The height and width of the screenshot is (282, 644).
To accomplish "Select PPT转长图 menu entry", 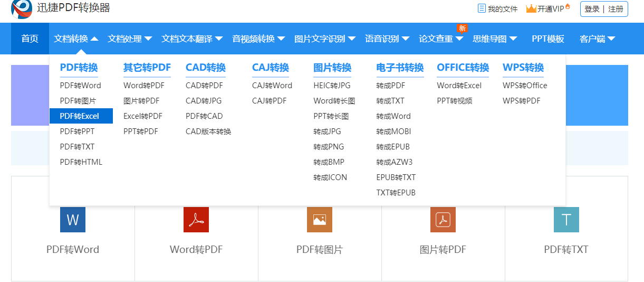I will [x=331, y=116].
